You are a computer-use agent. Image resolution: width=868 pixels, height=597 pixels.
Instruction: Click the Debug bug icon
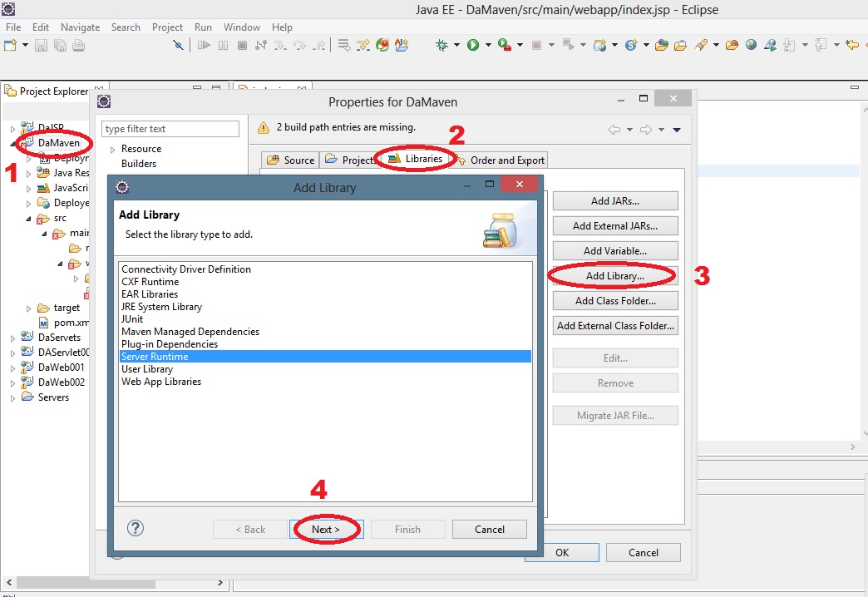pos(442,45)
